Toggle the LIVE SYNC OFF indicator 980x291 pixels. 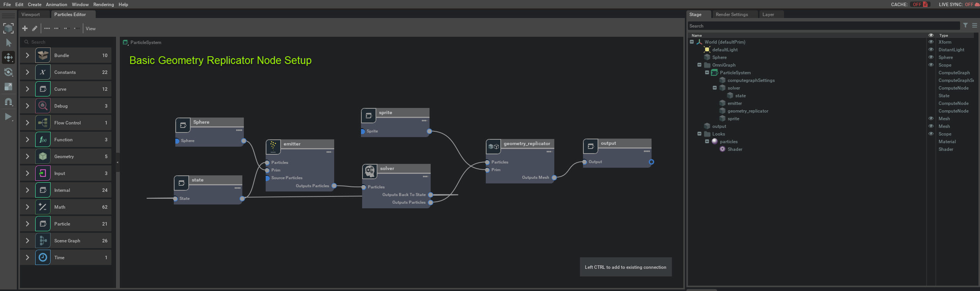click(972, 5)
